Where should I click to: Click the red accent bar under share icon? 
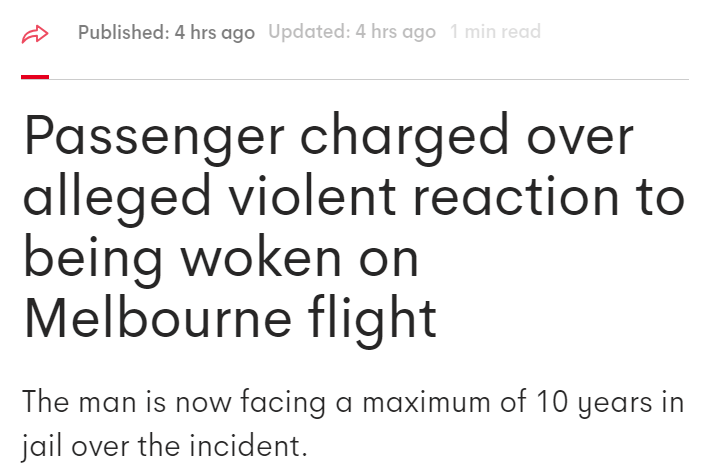[35, 77]
